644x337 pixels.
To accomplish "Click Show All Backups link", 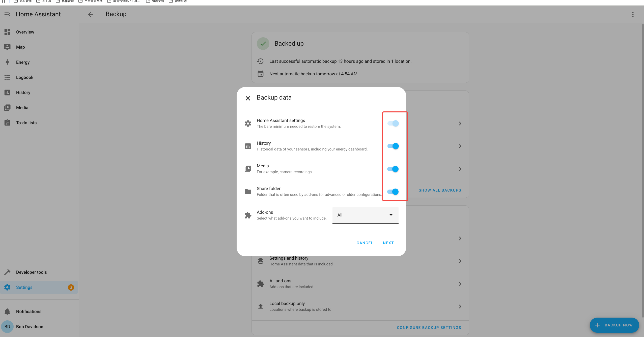I will (440, 190).
